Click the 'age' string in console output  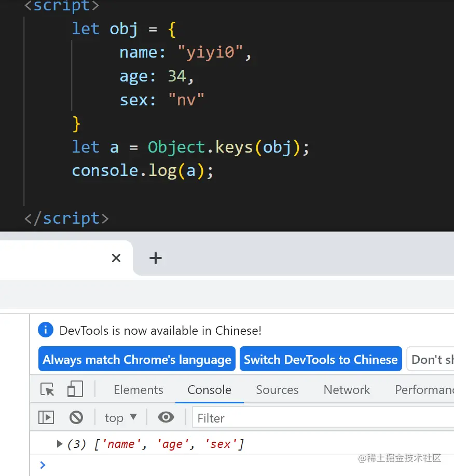pyautogui.click(x=173, y=444)
